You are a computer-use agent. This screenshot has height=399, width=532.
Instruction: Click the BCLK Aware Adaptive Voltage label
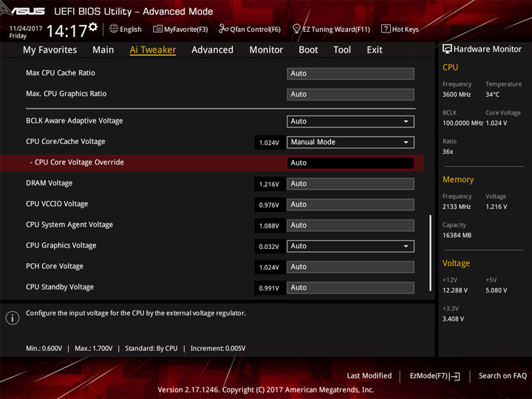(x=75, y=120)
